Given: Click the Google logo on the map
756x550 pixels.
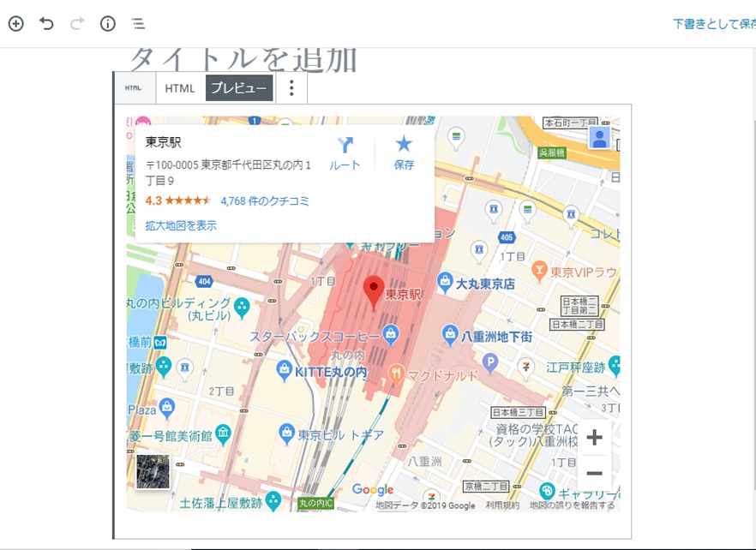Looking at the screenshot, I should [373, 490].
